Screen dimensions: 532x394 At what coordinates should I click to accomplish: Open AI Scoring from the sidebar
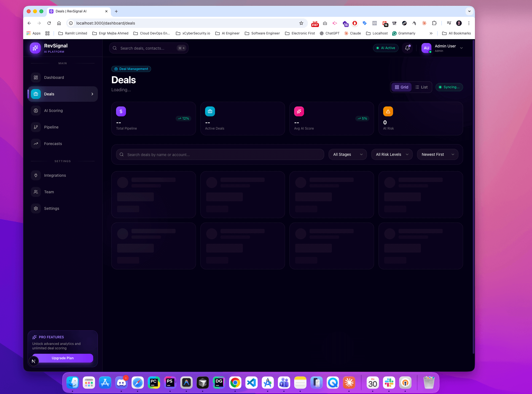tap(53, 111)
